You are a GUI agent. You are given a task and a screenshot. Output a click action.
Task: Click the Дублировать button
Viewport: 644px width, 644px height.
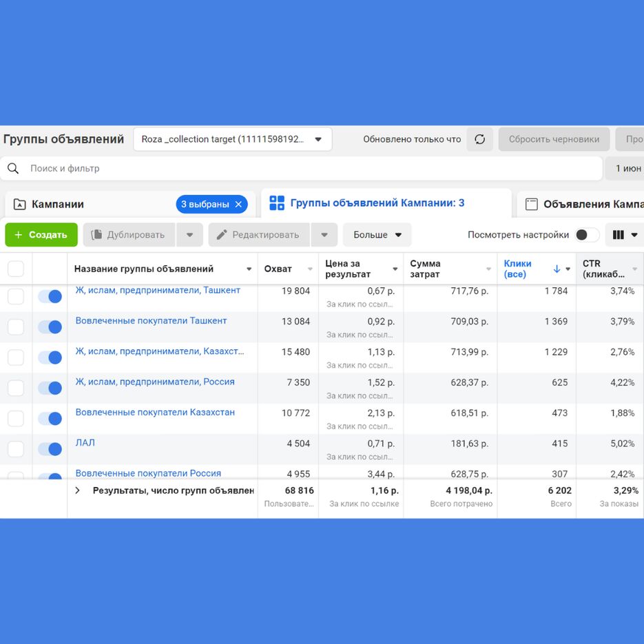tap(129, 235)
